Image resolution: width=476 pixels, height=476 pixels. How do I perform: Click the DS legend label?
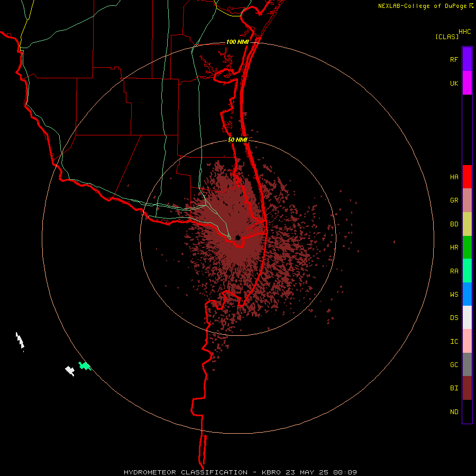coord(454,317)
